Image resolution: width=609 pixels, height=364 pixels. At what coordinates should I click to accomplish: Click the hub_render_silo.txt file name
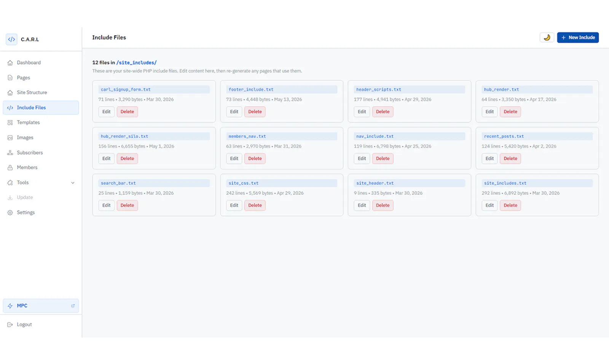click(124, 136)
